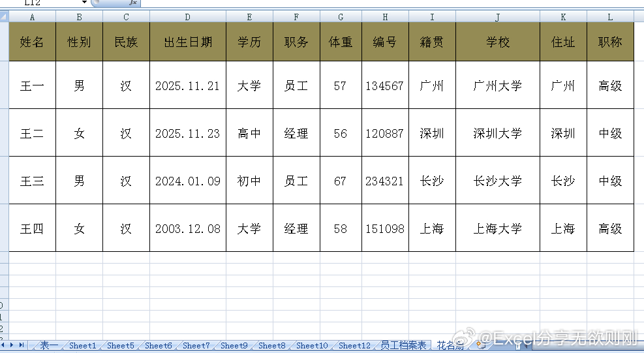Switch to the Sheet1 tab
Screen dimensions: 644x353
[83, 346]
